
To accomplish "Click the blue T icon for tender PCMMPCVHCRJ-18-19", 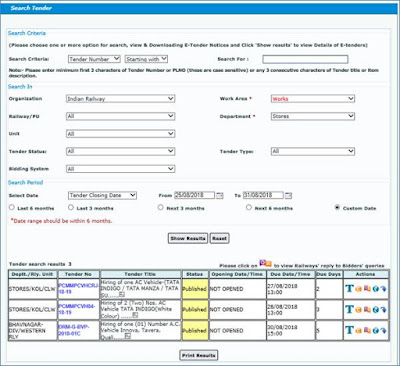I will 349,289.
